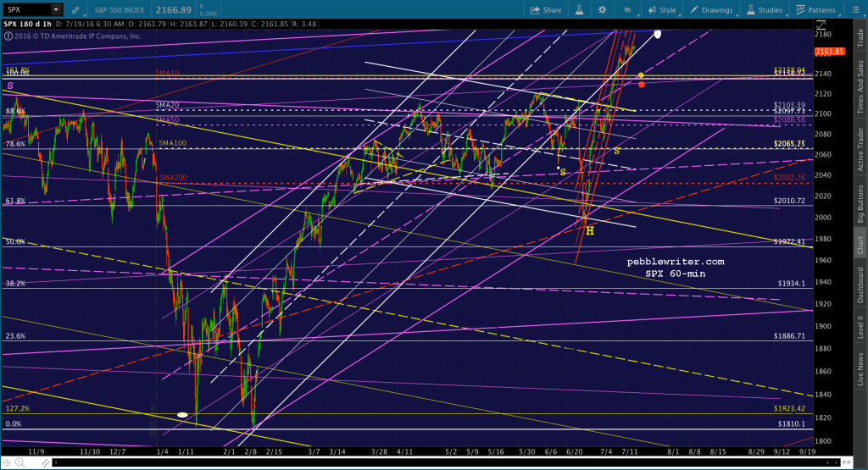Open the Drawings menu
This screenshot has width=868, height=470.
[711, 10]
